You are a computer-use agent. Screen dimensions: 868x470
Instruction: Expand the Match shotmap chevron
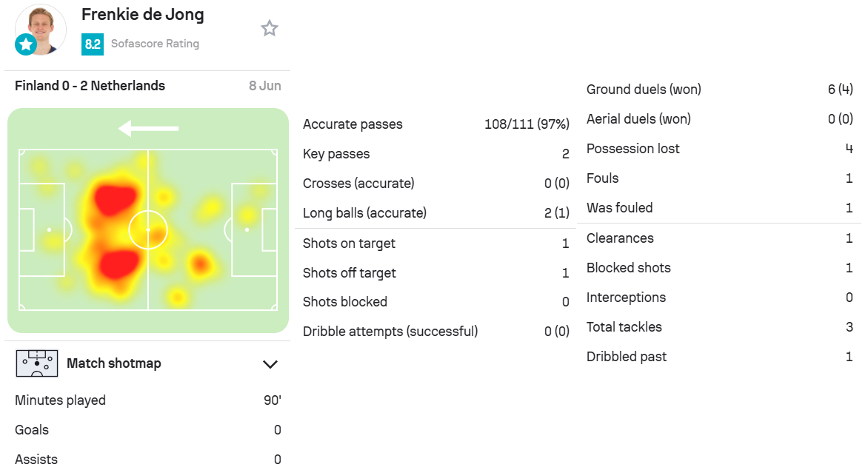pyautogui.click(x=270, y=364)
